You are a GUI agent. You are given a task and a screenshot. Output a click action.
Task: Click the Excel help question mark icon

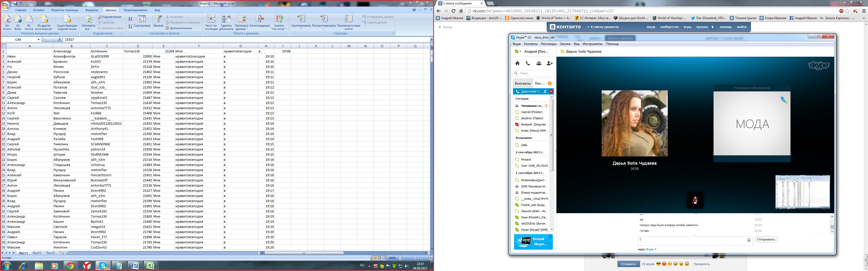[x=414, y=10]
